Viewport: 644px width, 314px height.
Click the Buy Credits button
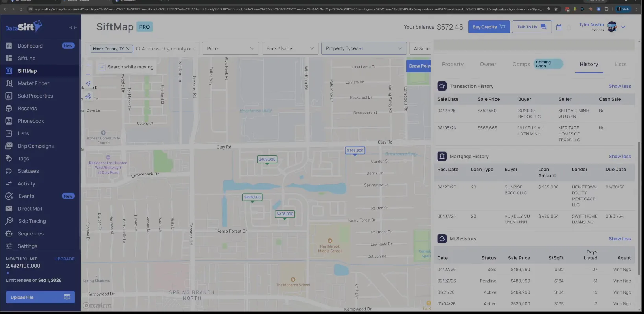[489, 27]
